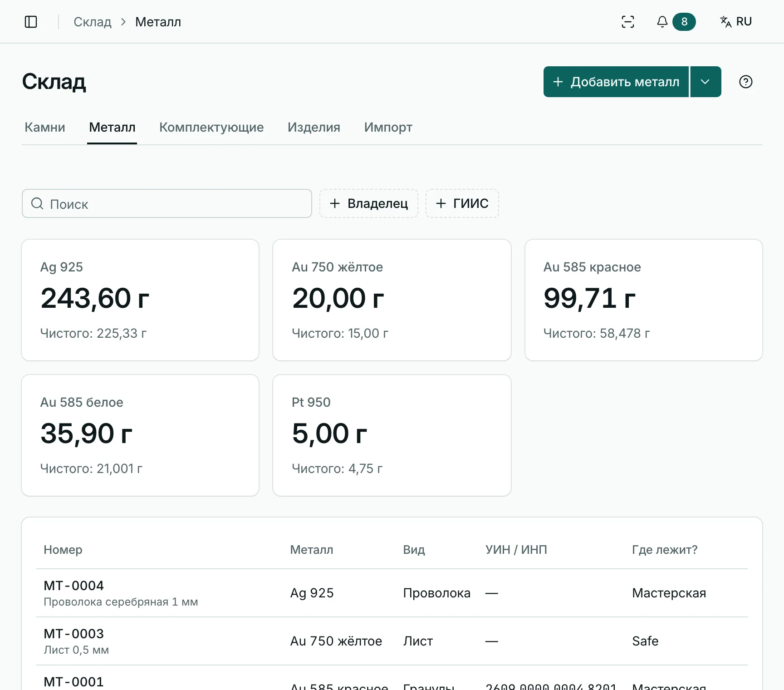Image resolution: width=784 pixels, height=690 pixels.
Task: Click the УИН / ИНП column header
Action: 516,550
